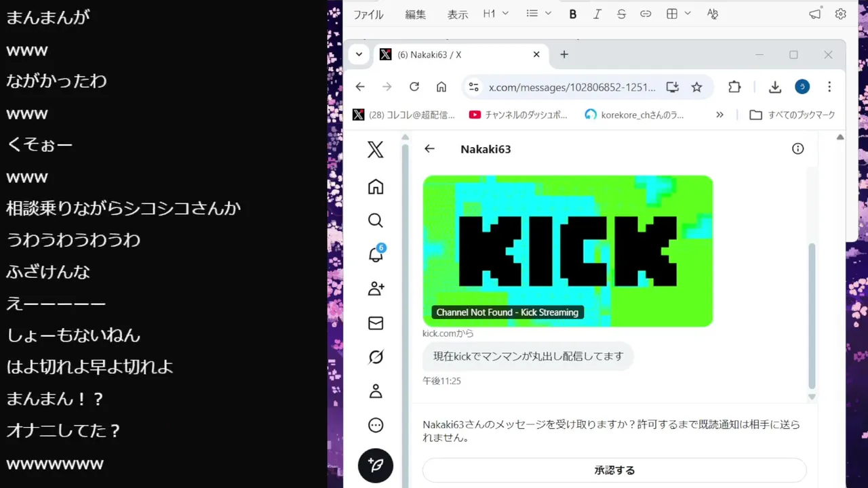Toggle strikethrough in editor toolbar
Image resolution: width=868 pixels, height=488 pixels.
click(x=621, y=14)
